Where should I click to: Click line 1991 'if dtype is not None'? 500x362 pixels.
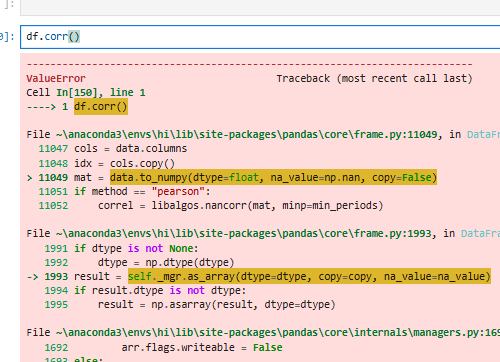point(121,249)
